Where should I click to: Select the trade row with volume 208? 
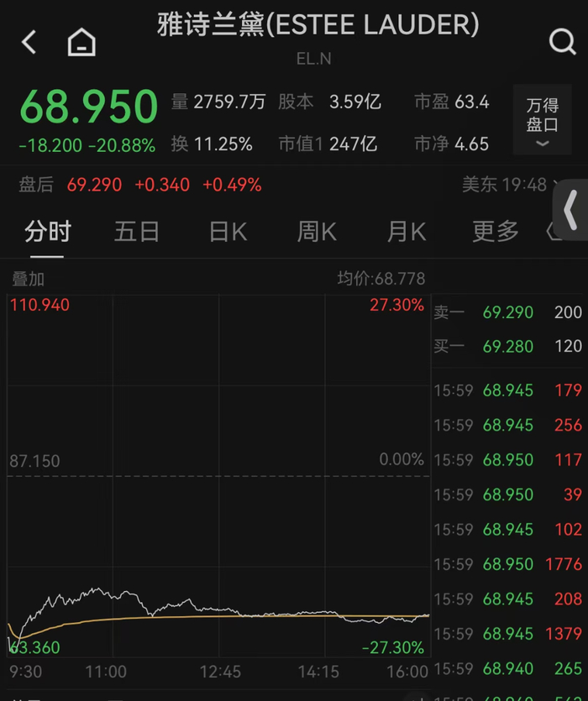tap(508, 599)
